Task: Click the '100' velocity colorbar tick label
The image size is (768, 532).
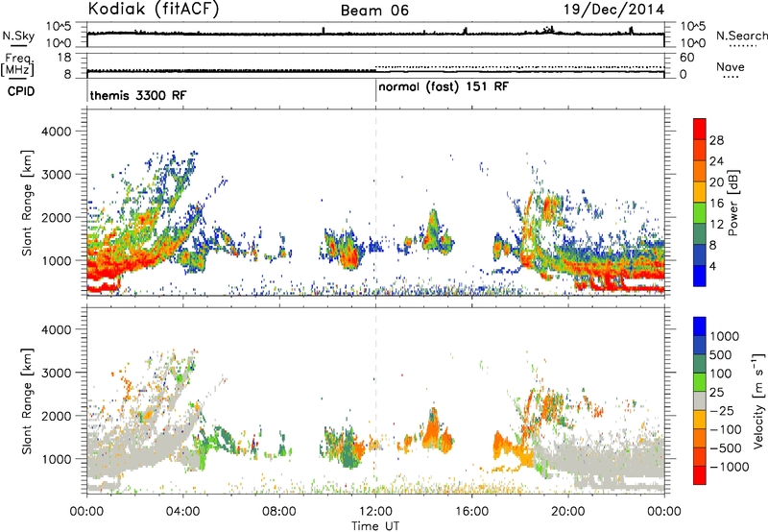Action: point(721,374)
